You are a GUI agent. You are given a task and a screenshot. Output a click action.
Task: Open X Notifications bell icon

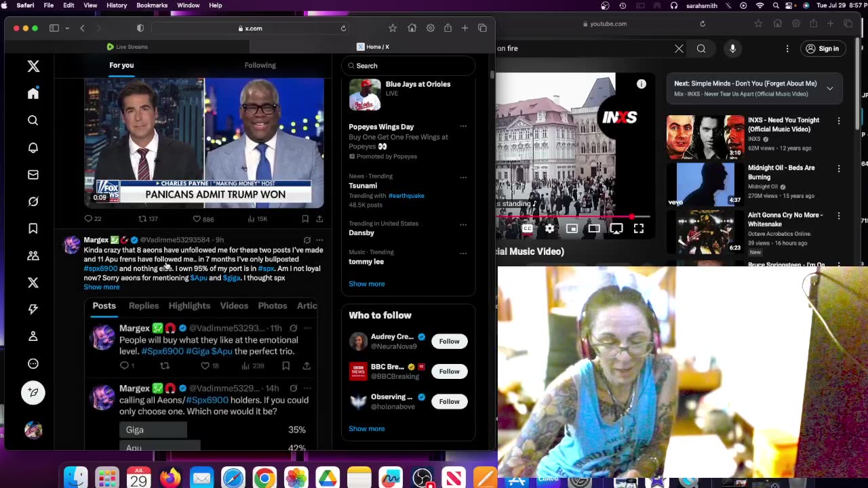(x=33, y=148)
